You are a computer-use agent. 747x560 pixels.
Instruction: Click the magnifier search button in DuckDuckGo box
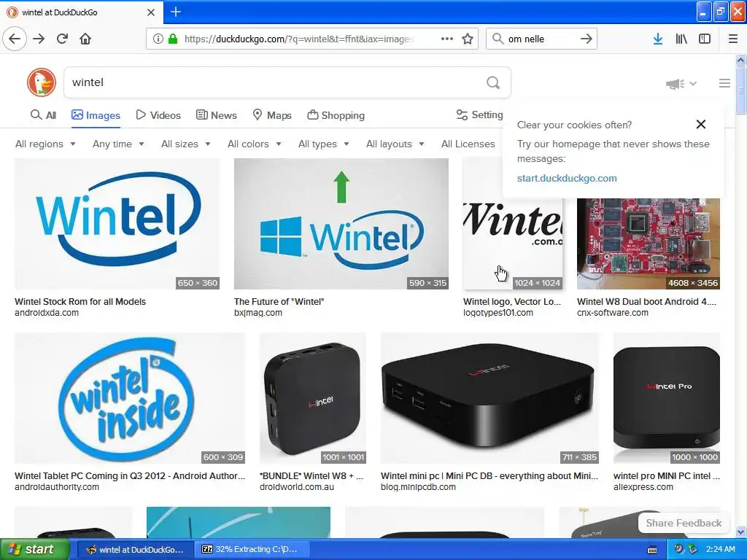493,83
